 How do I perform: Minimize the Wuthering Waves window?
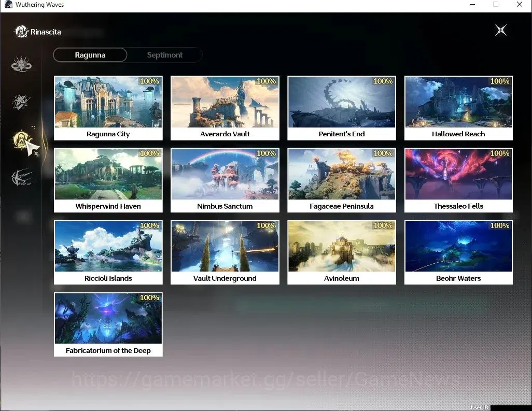[472, 5]
